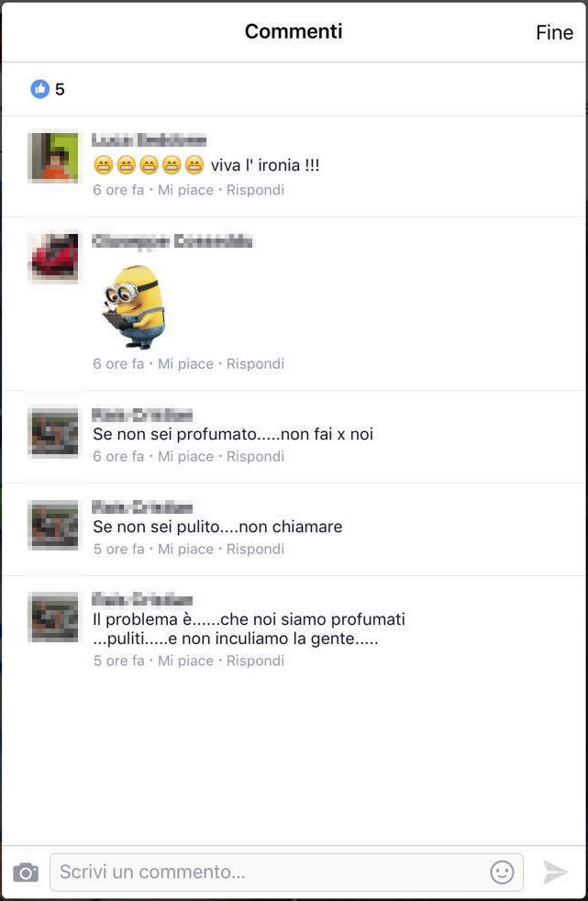Open the blurred name of 'Se non sei pulito' author
The height and width of the screenshot is (901, 588).
[x=142, y=507]
